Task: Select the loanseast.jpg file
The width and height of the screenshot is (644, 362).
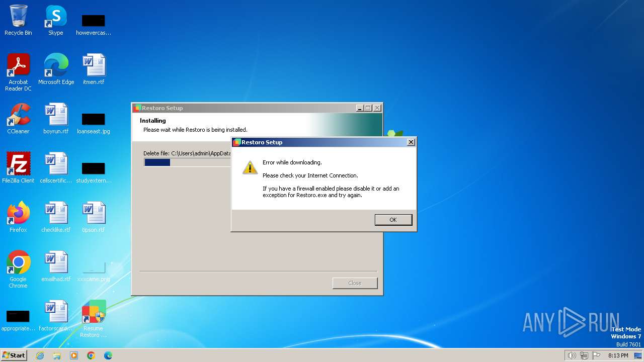Action: (94, 123)
